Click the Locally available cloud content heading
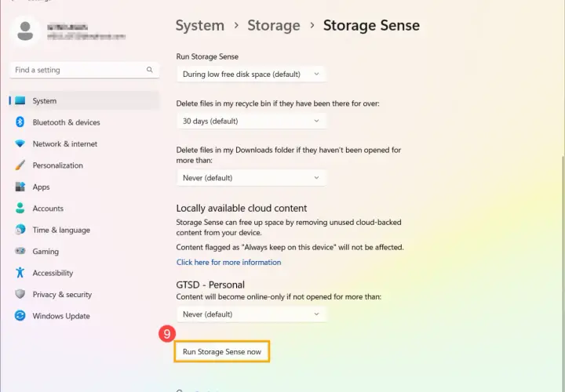 click(242, 208)
